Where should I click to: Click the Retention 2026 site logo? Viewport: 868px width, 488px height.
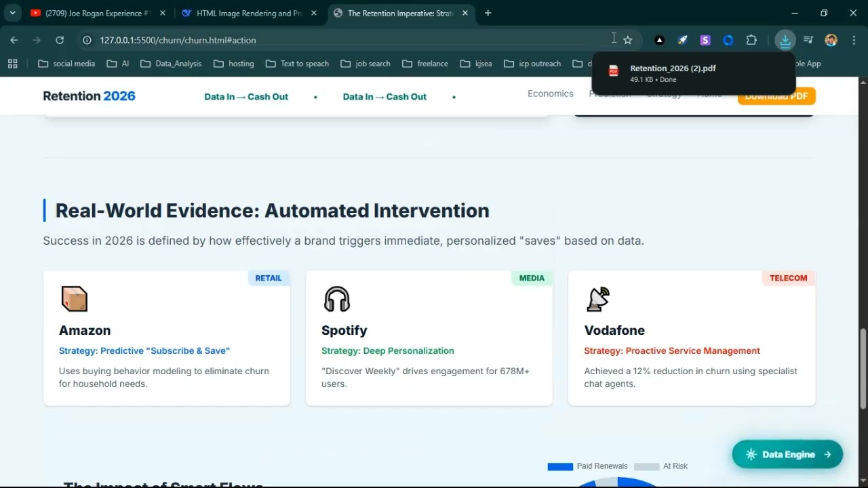pos(89,96)
